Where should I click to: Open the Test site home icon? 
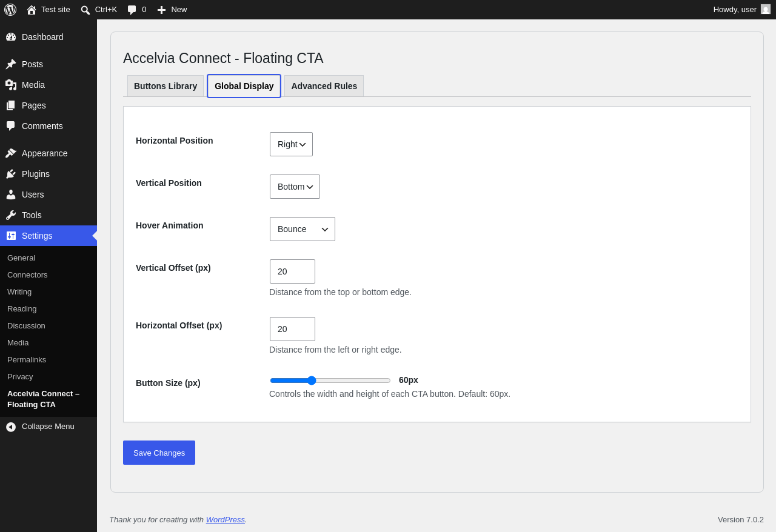(32, 10)
